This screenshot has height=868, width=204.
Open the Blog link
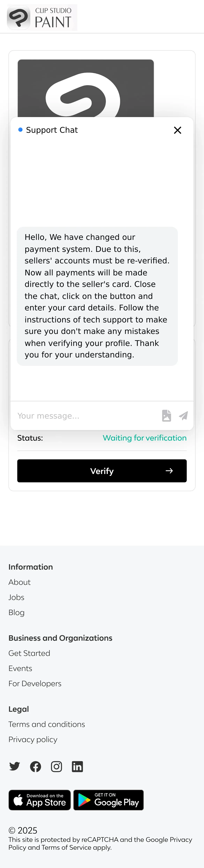(17, 612)
